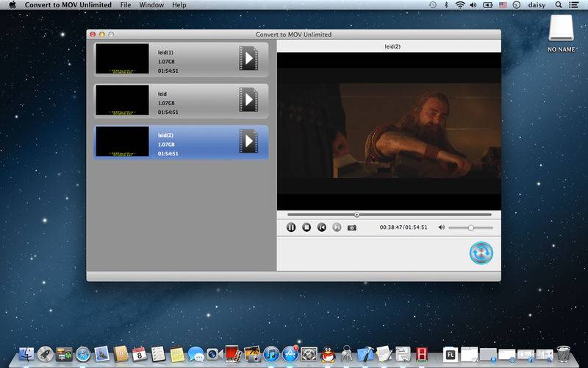Open the File menu

tap(126, 5)
